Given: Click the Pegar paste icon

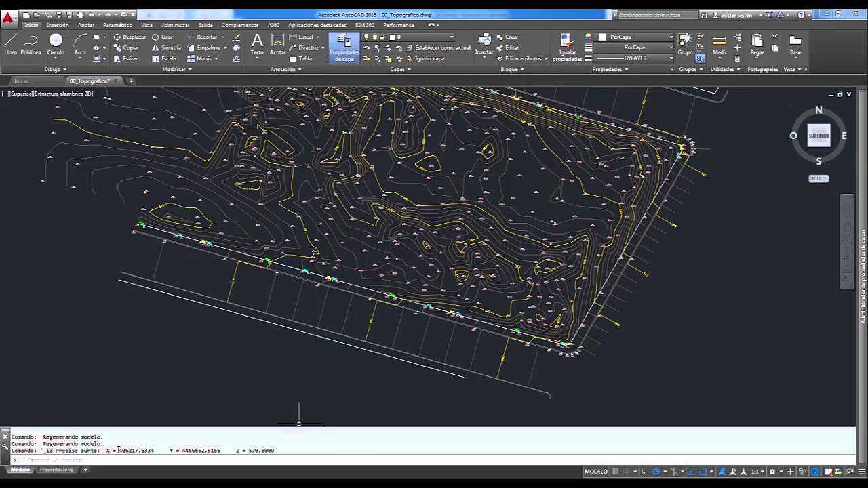Looking at the screenshot, I should point(757,44).
